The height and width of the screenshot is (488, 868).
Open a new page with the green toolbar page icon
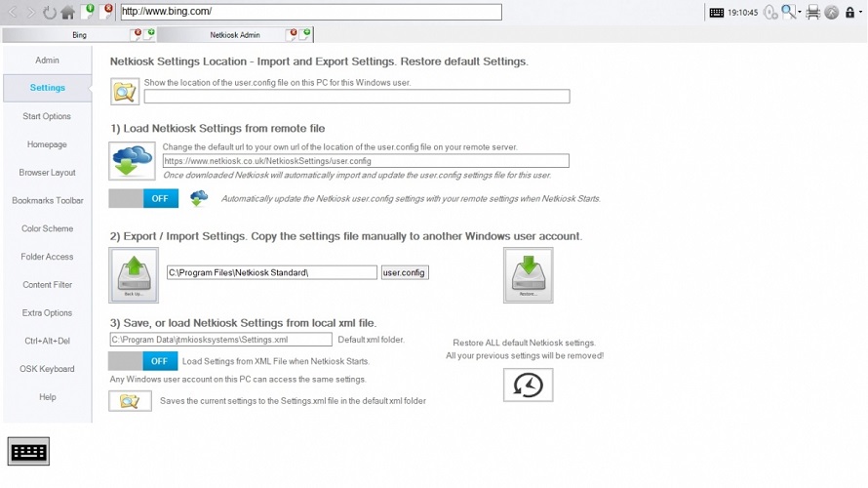[x=88, y=11]
